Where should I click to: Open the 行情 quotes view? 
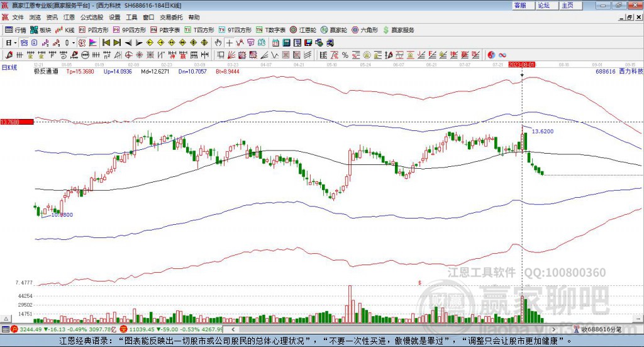tap(15, 30)
